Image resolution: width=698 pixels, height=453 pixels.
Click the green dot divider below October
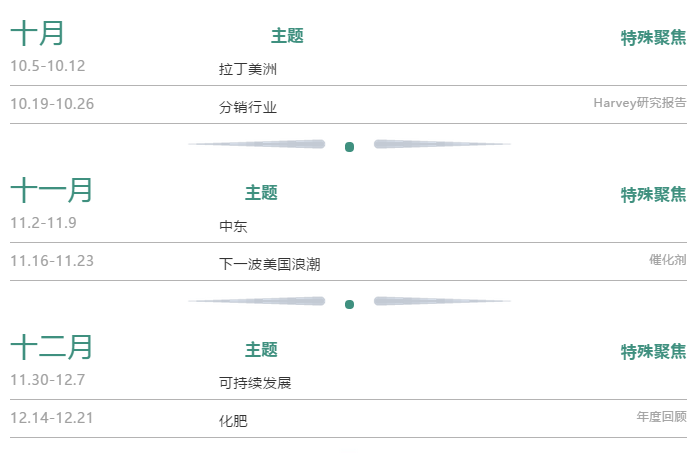click(349, 147)
